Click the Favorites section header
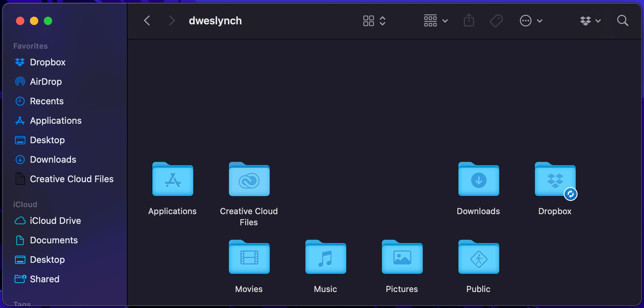 point(31,46)
